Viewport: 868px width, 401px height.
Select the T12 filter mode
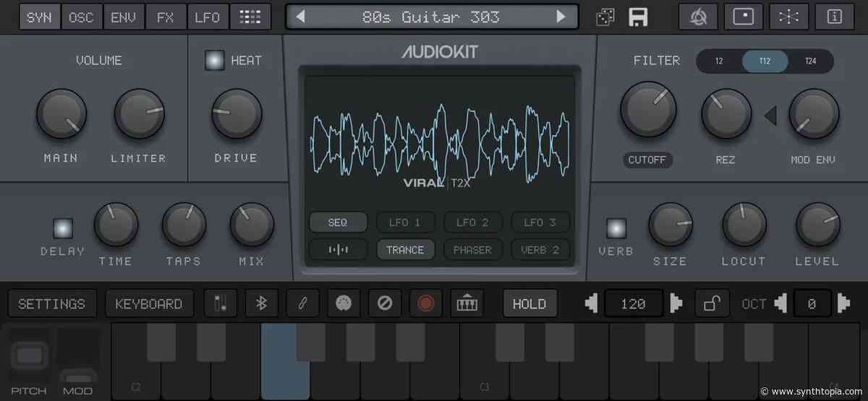[x=765, y=61]
